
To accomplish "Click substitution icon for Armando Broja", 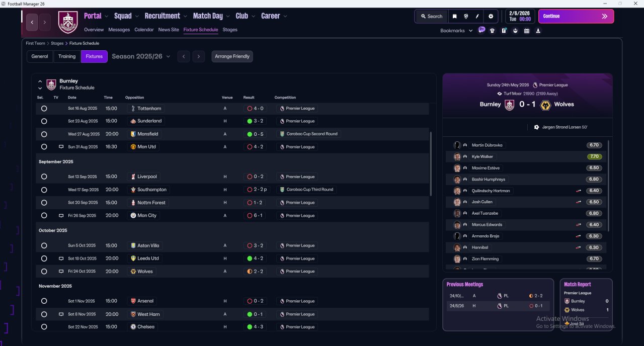I will pos(579,236).
